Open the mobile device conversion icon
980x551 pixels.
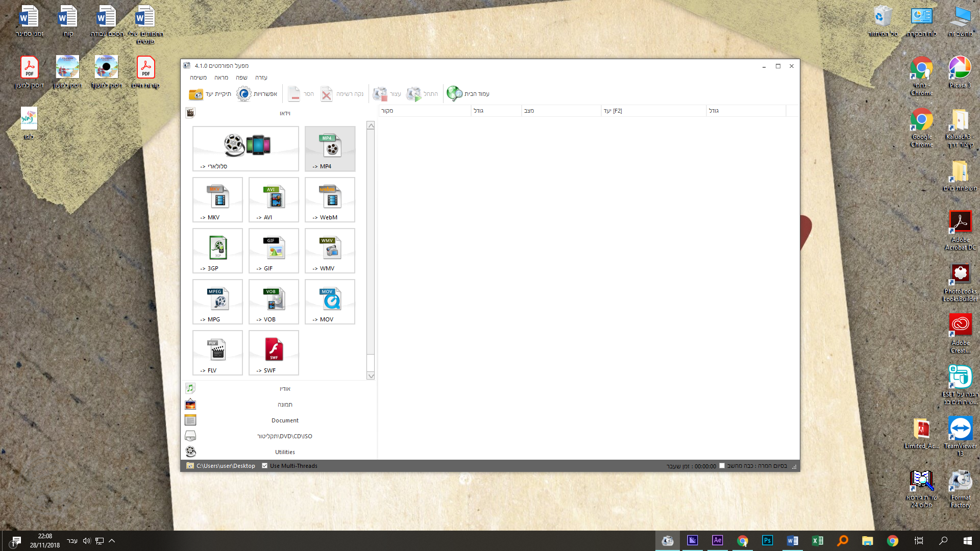246,148
